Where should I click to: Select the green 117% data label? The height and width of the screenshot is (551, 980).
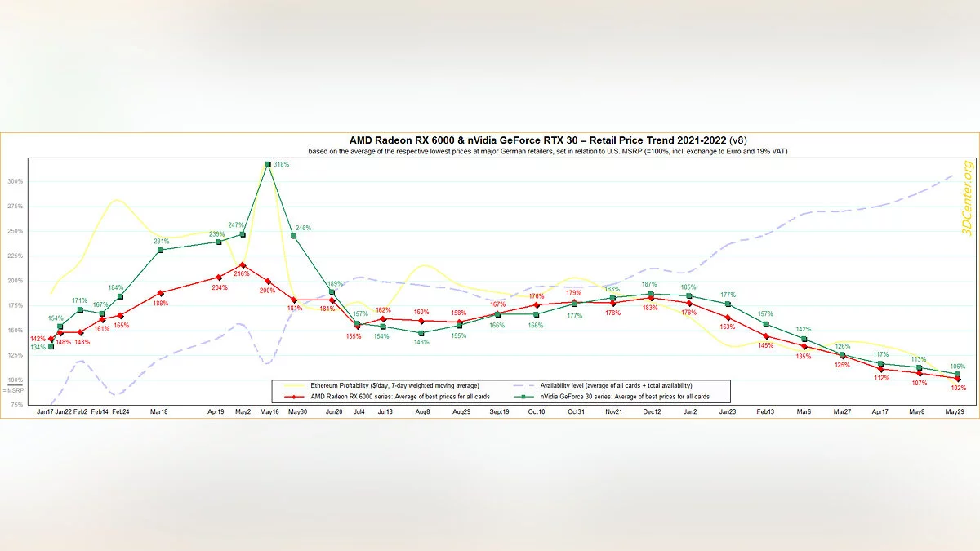pyautogui.click(x=880, y=355)
